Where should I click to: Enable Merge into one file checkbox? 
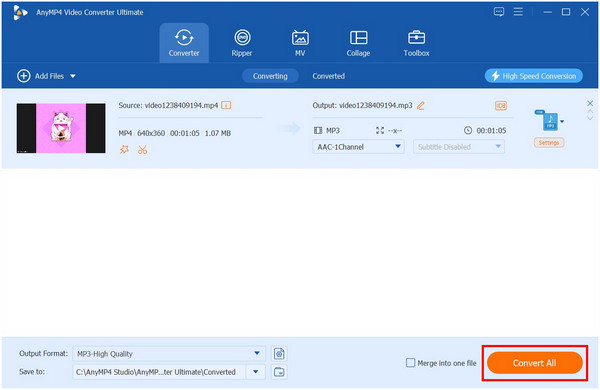coord(410,362)
